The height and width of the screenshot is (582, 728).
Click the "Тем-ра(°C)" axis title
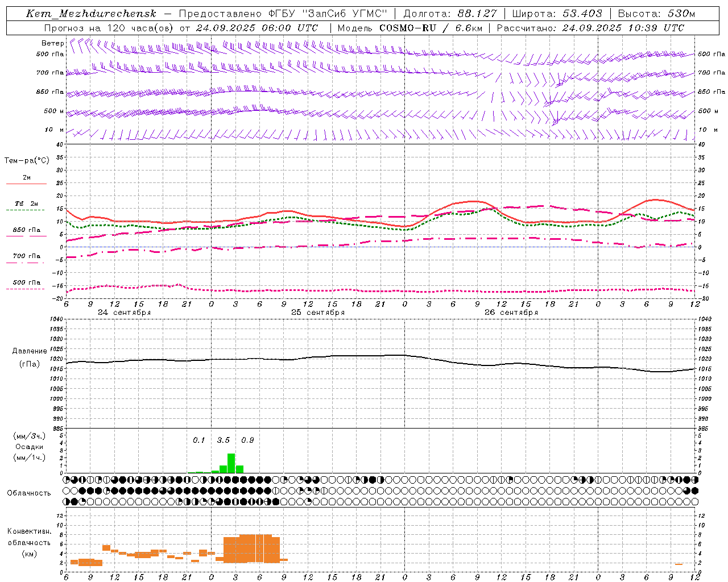click(27, 161)
